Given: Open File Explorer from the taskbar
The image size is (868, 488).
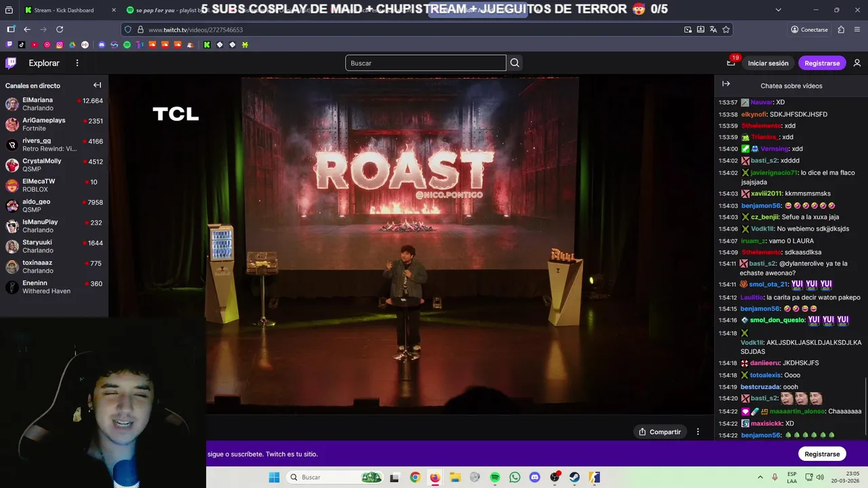Looking at the screenshot, I should (x=455, y=477).
